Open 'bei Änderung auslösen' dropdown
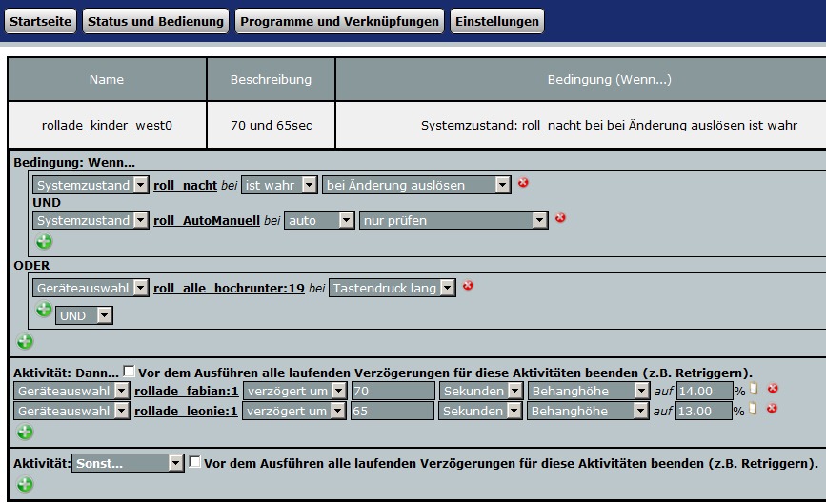The width and height of the screenshot is (826, 504). (416, 185)
